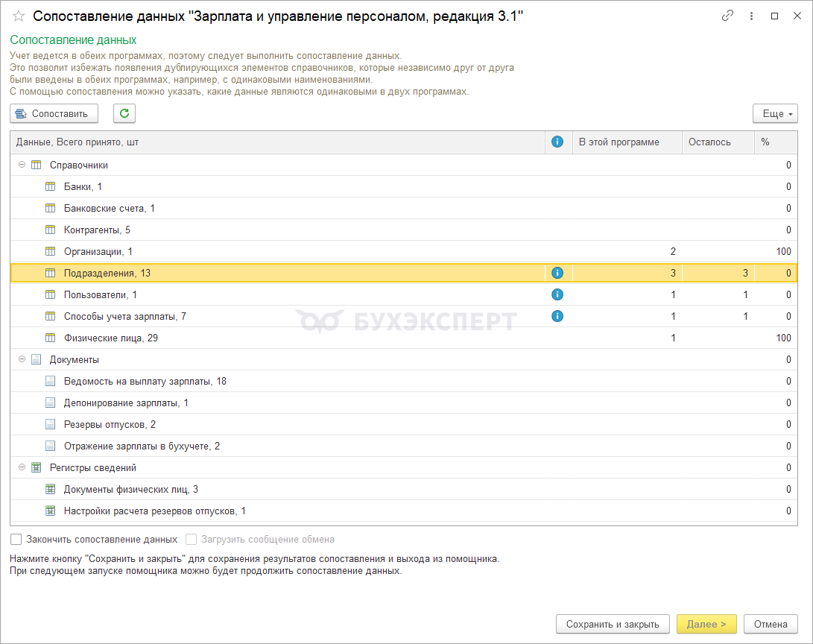The width and height of the screenshot is (813, 644).
Task: Select the Физические лица, 29 row
Action: [403, 338]
